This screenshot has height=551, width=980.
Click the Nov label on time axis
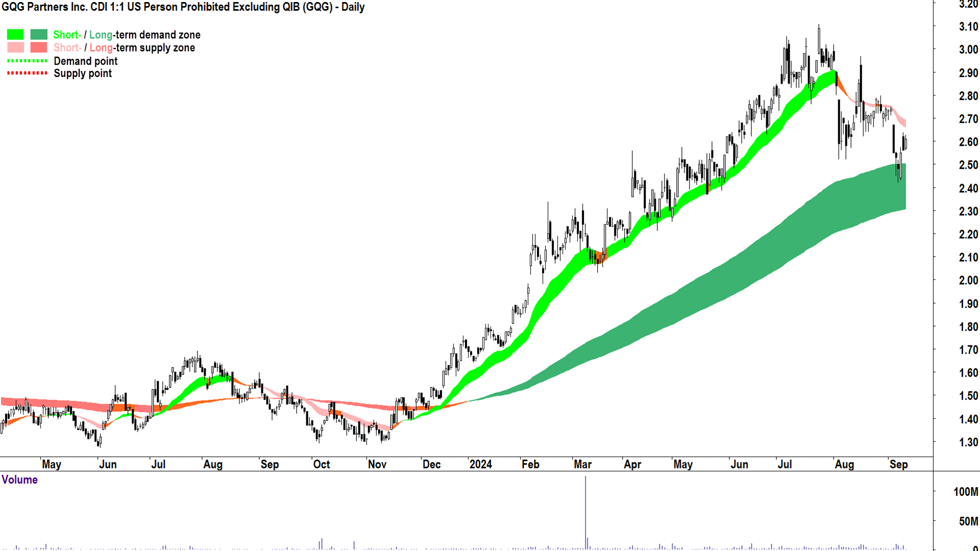(x=377, y=464)
